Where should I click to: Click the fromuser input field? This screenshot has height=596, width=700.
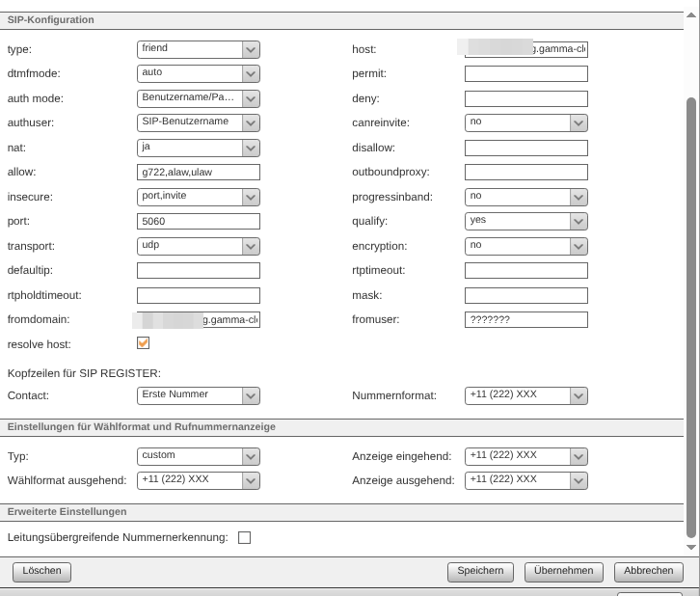pyautogui.click(x=525, y=320)
